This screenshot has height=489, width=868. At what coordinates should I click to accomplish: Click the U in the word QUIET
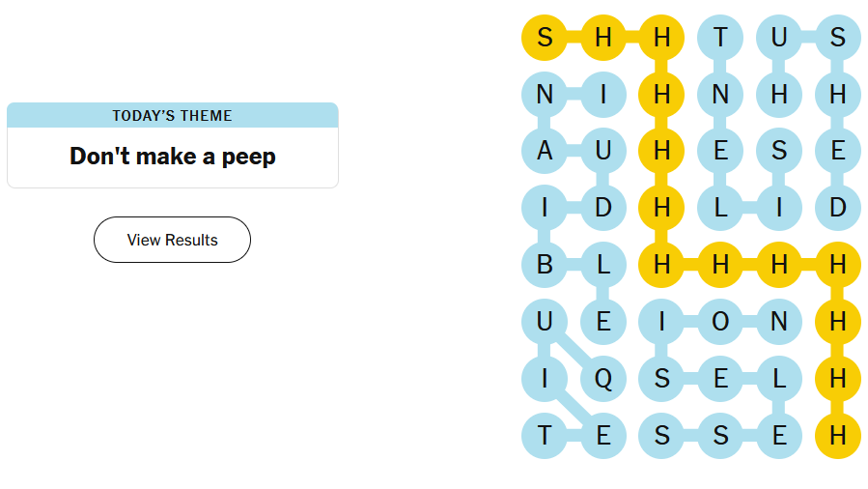[x=545, y=322]
